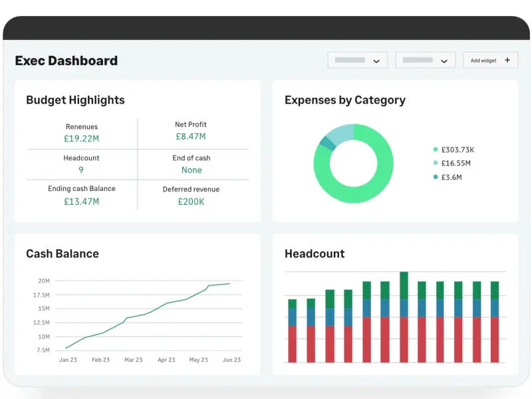Click the green dot beside £303.73K
This screenshot has width=532, height=399.
click(x=436, y=150)
